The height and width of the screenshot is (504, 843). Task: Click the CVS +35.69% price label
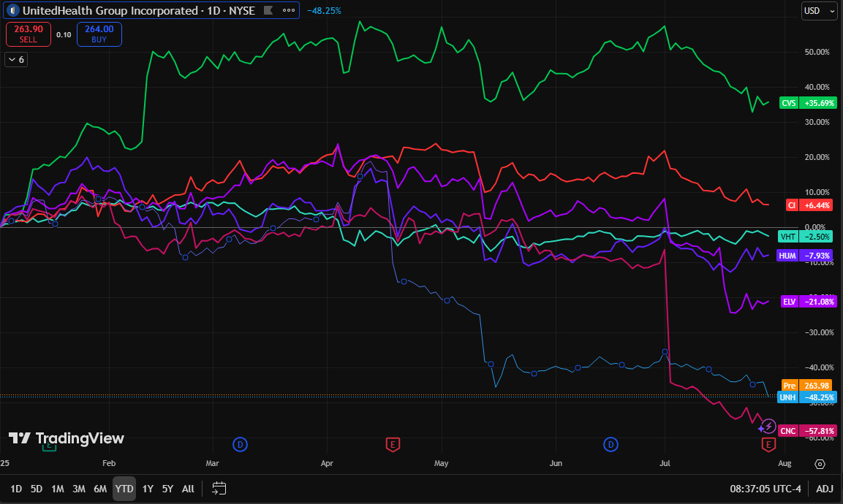(808, 103)
